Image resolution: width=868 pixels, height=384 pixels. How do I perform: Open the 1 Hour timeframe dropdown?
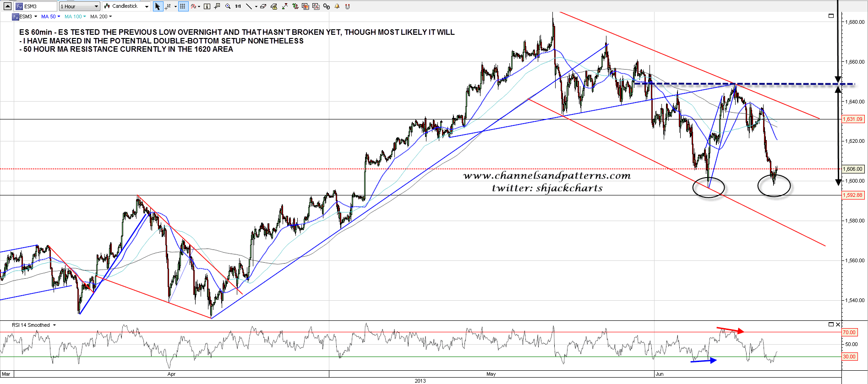click(x=79, y=6)
